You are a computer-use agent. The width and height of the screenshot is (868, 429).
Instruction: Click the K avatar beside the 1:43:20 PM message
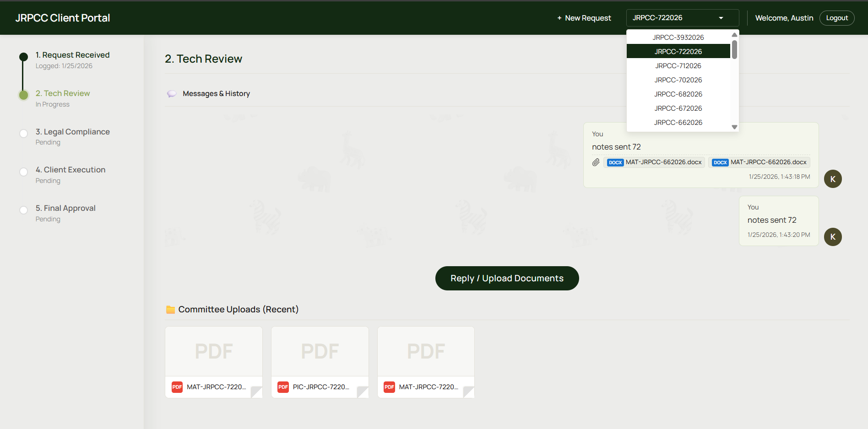pos(832,237)
